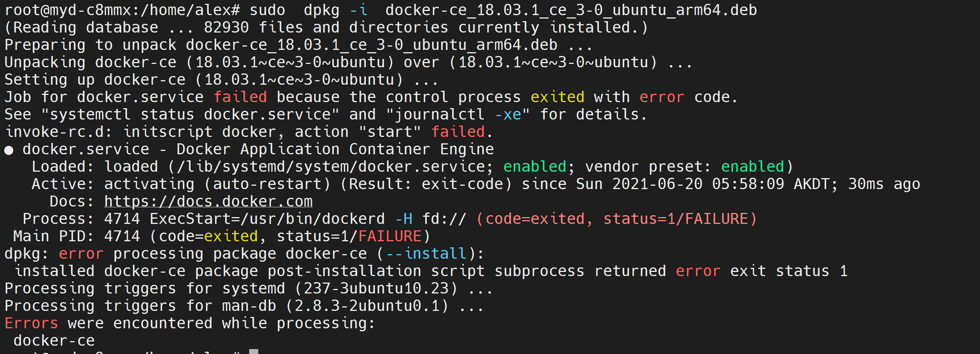Click the red "FAILURE" on the Main PID line
This screenshot has height=354, width=980.
tap(389, 237)
